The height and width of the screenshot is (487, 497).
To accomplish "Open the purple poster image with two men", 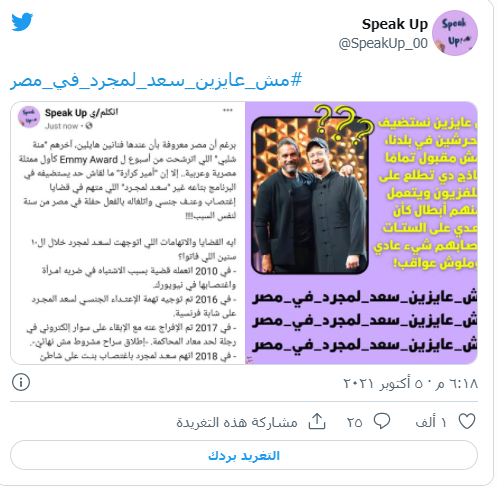I will [361, 233].
